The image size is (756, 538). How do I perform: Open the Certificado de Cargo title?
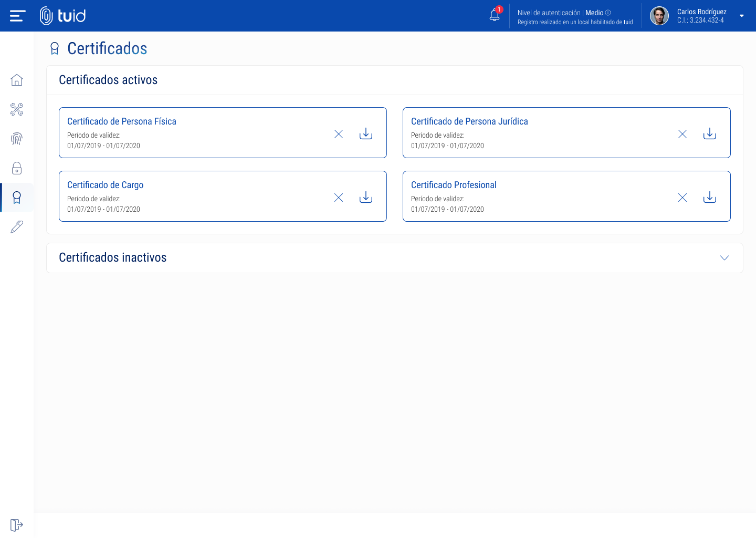click(106, 185)
